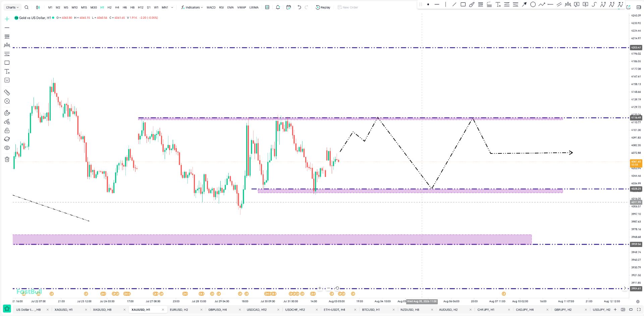Switch timeframe to D1
644x316 pixels.
pos(149,7)
